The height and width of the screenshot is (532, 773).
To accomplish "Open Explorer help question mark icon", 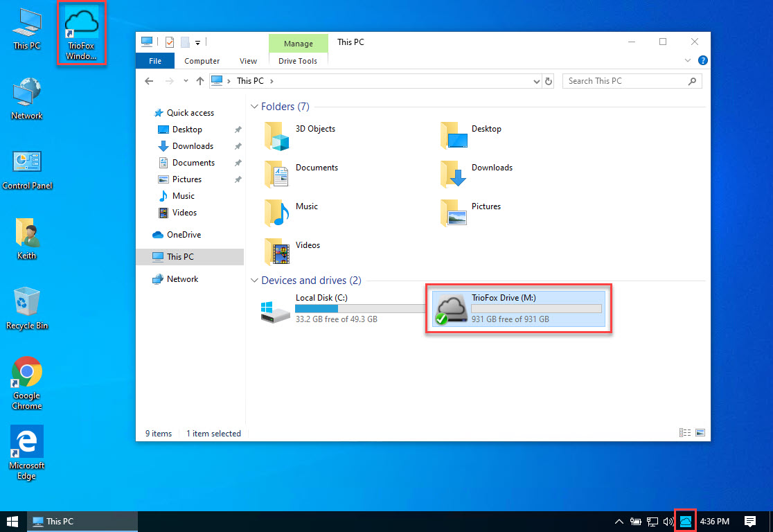I will tap(703, 60).
